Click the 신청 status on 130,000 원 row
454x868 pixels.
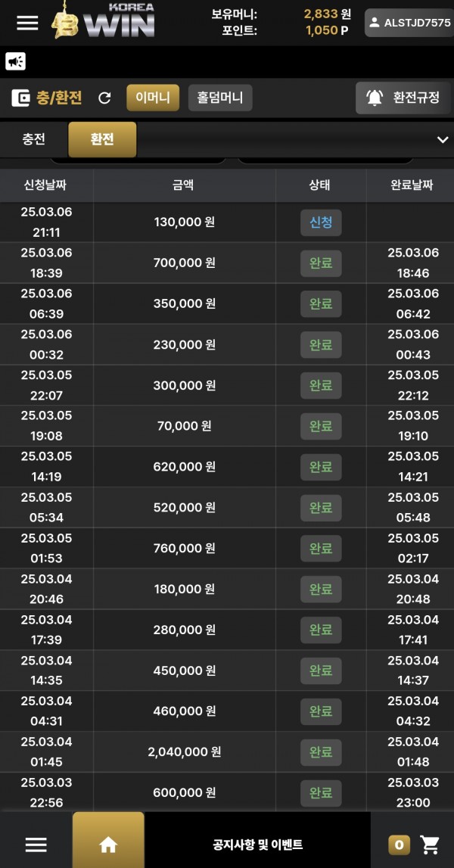(321, 222)
